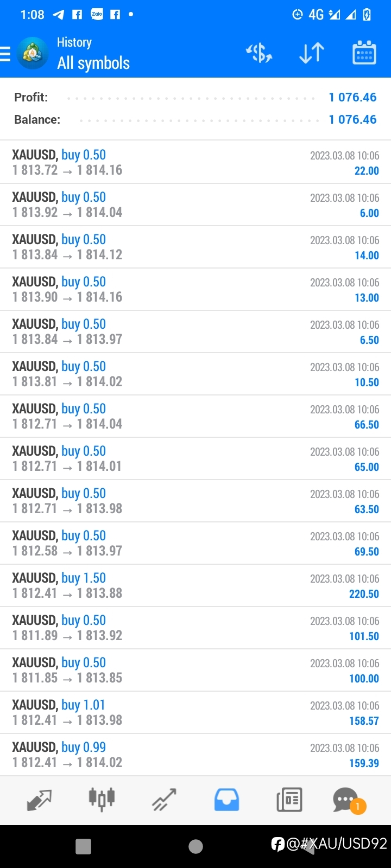Select the History inbox tab
This screenshot has width=391, height=868.
pyautogui.click(x=226, y=800)
